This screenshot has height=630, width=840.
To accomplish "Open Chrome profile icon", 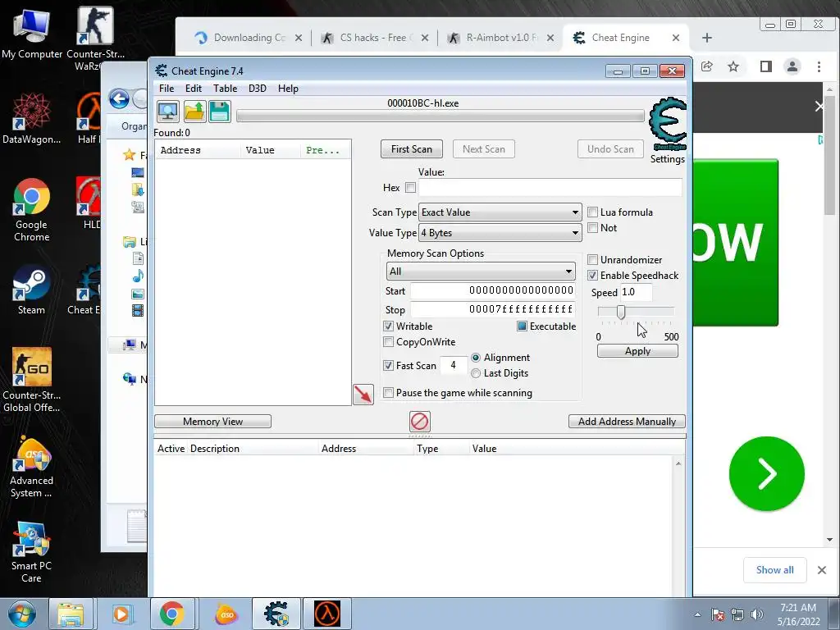I will [x=792, y=66].
